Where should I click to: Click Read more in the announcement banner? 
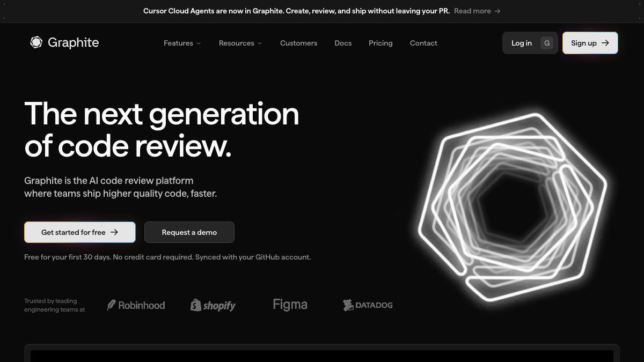[x=472, y=11]
